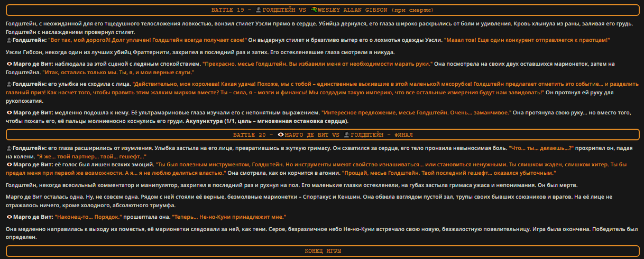Click the quote "Интересное предложение, месье Голдштейн. Очень… заманчиво."
This screenshot has width=644, height=259.
pos(417,113)
